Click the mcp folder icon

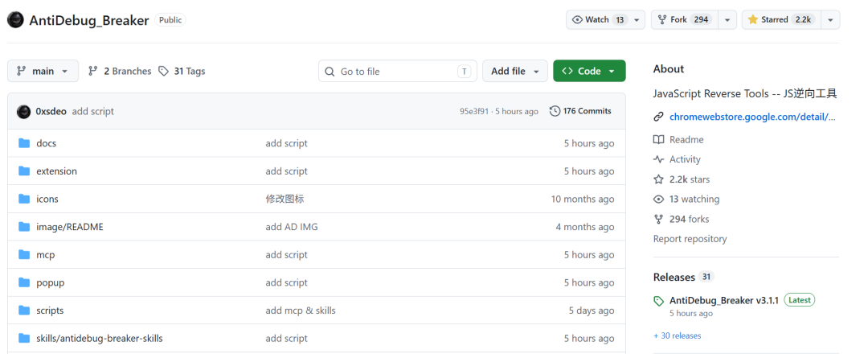(24, 255)
